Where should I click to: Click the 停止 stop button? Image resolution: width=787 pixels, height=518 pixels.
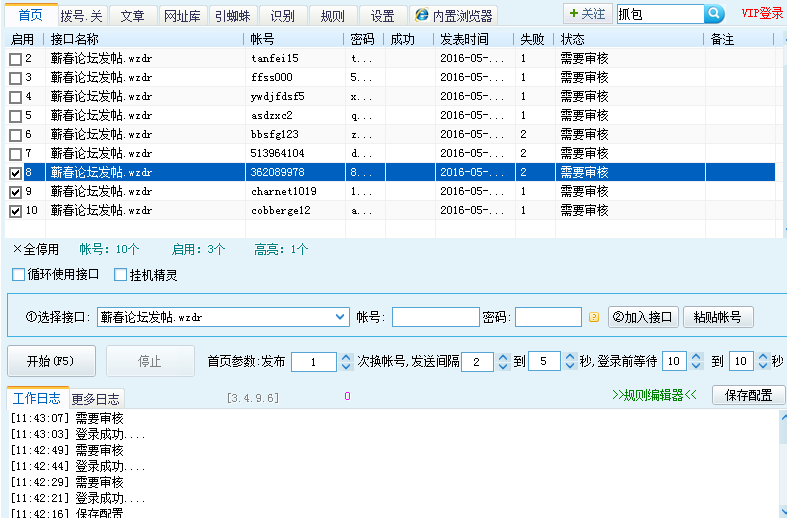[x=150, y=361]
